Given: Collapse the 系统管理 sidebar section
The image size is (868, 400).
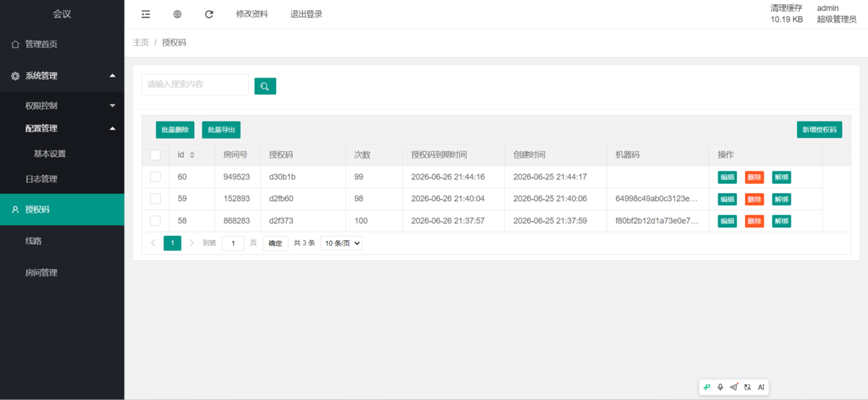Looking at the screenshot, I should pyautogui.click(x=62, y=75).
